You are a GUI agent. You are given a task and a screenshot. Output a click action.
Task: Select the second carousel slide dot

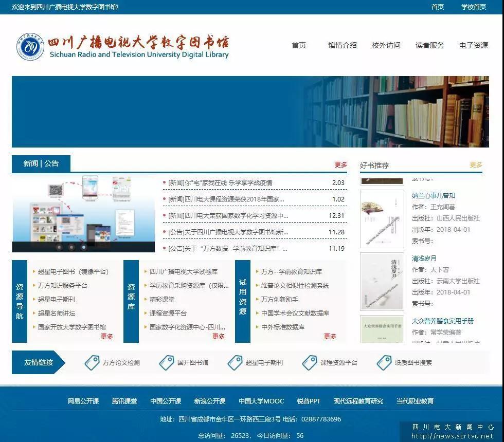click(x=71, y=247)
